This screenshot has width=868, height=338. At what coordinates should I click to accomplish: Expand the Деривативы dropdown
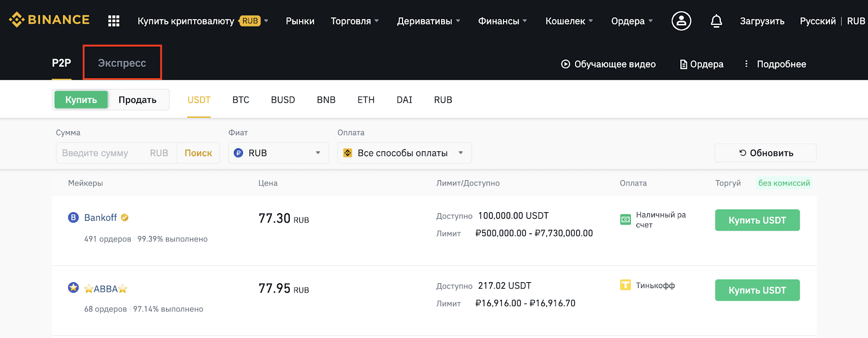tap(429, 21)
